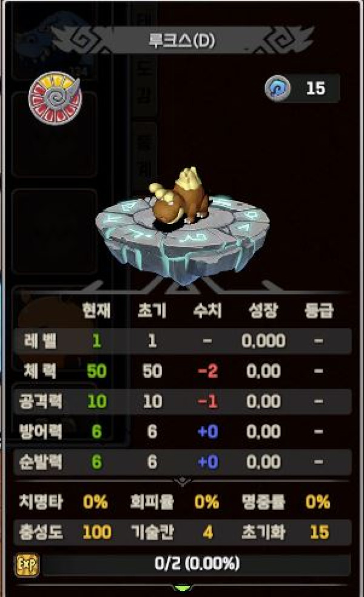Click the blue spiral currency icon
The width and height of the screenshot is (364, 597).
pos(278,88)
